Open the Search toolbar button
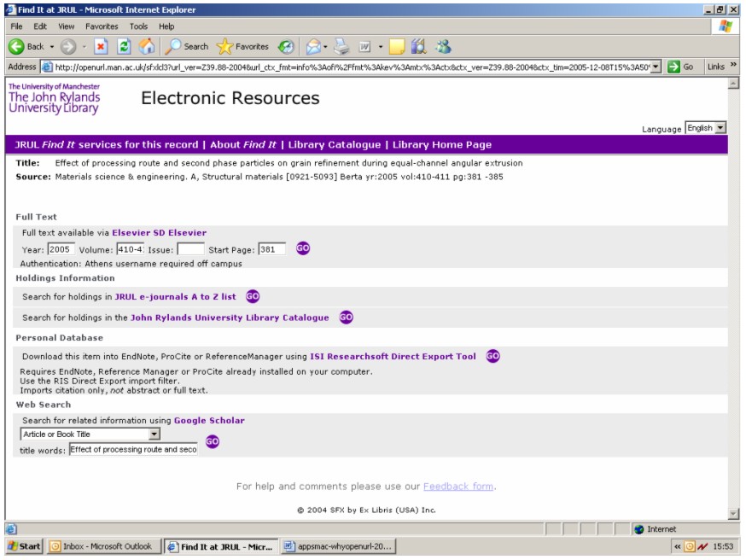The image size is (746, 560). pos(186,47)
